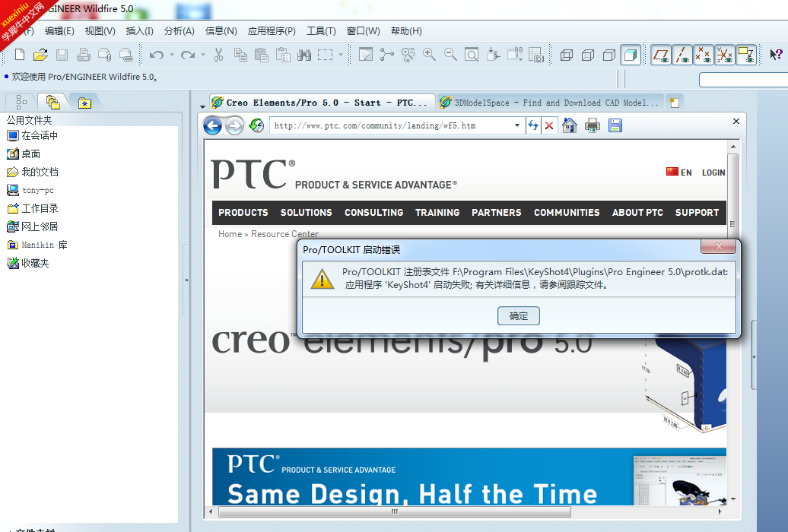Switch to the Favorites navigator tab
788x532 pixels.
[x=84, y=103]
